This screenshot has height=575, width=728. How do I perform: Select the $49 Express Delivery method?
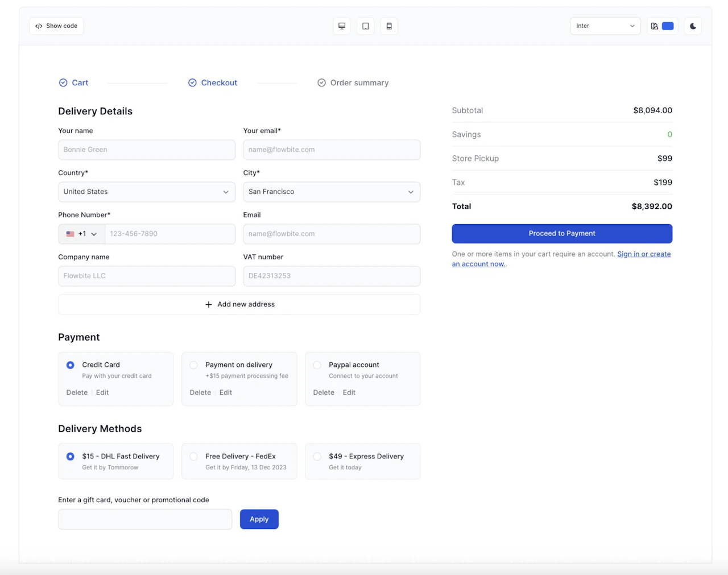(317, 456)
